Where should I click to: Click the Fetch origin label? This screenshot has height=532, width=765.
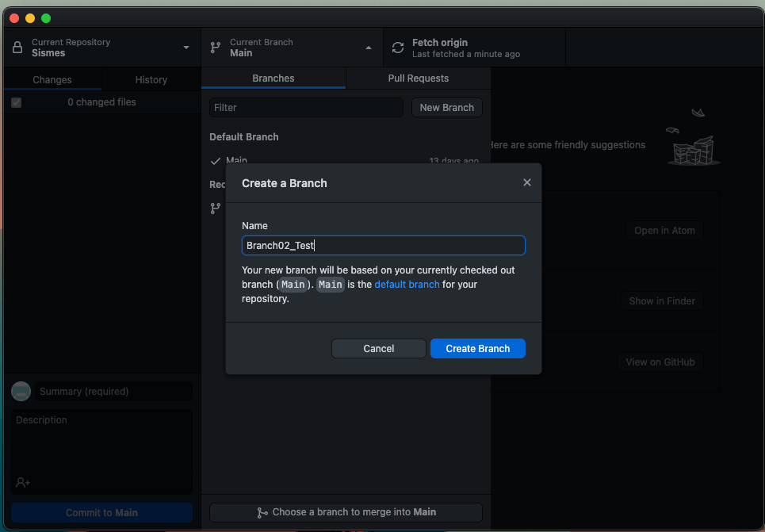(440, 43)
